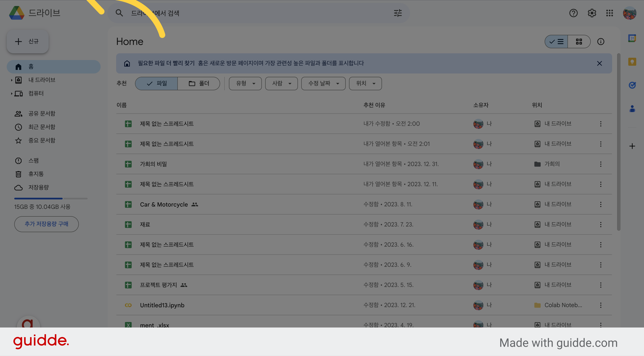The image size is (644, 356).
Task: Open Google Tasks side panel icon
Action: tap(632, 85)
